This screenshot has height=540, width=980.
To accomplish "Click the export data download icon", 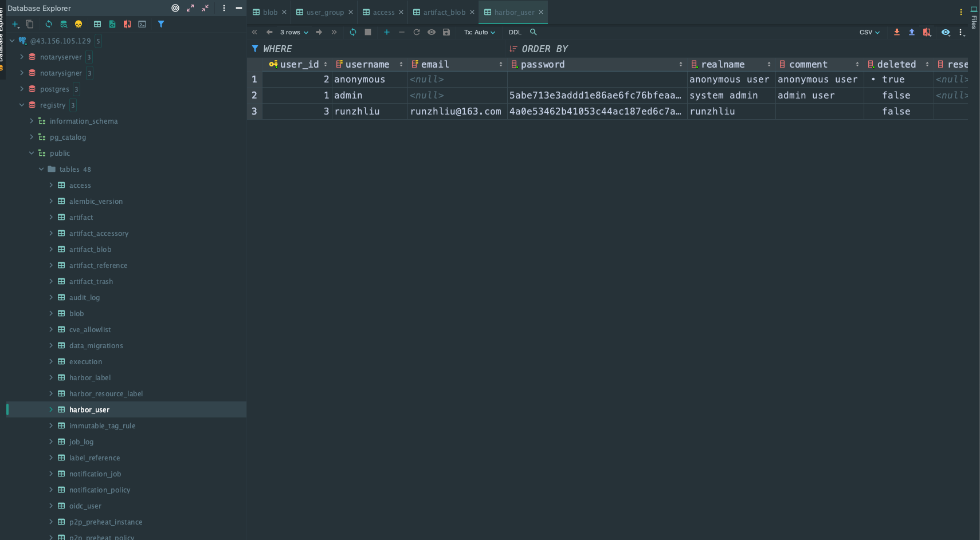I will coord(897,32).
